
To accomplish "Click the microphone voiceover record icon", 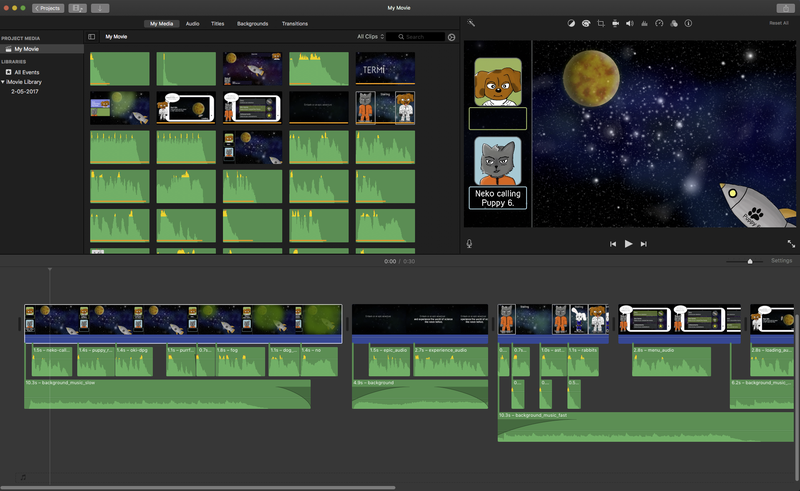I will 469,243.
